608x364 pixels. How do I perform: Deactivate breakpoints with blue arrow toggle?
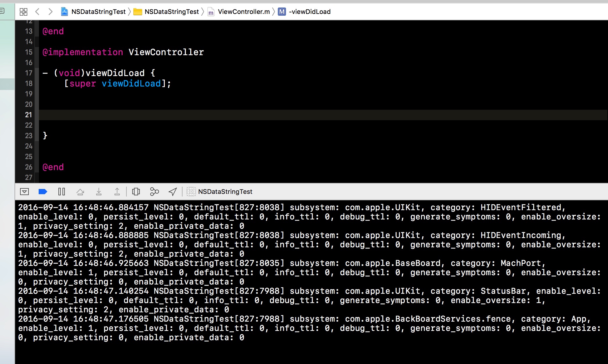(43, 192)
